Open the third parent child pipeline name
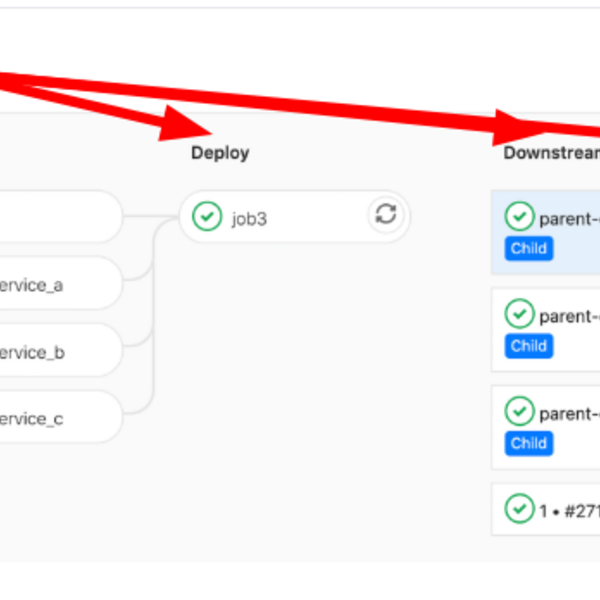The image size is (600, 600). click(x=568, y=413)
